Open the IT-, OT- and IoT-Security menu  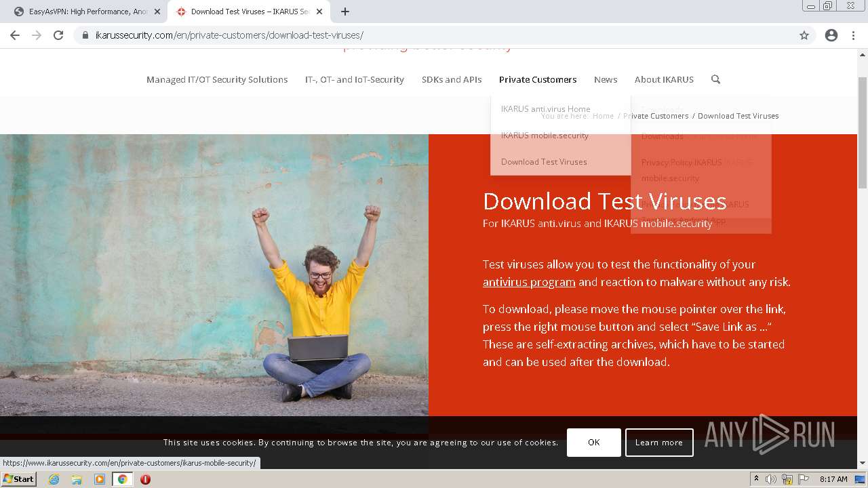[x=355, y=79]
